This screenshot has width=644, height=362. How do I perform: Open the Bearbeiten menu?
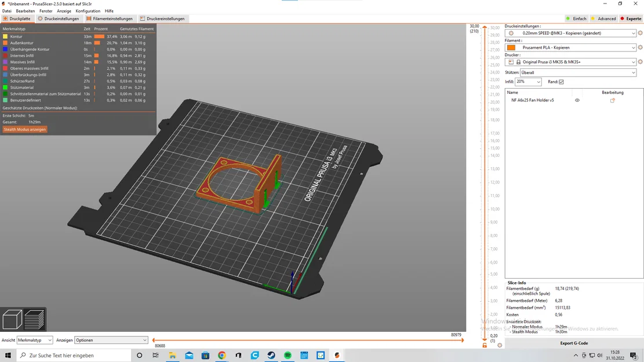coord(26,11)
